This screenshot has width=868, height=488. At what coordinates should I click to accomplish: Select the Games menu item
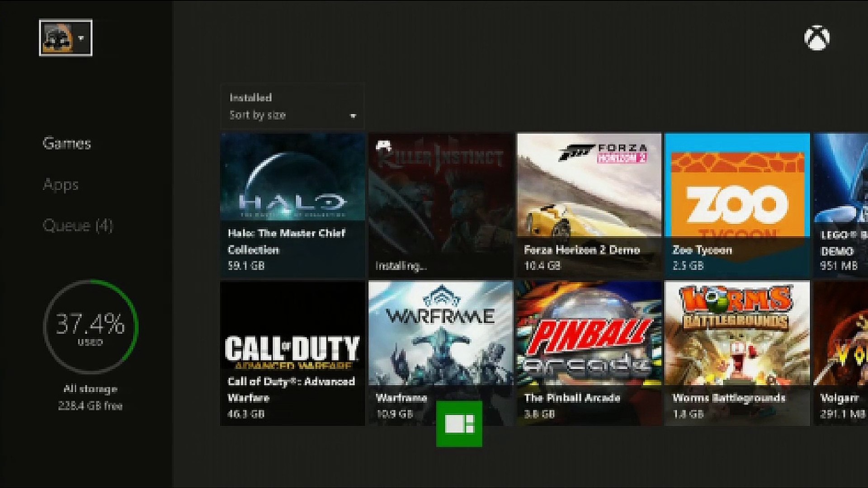coord(67,144)
